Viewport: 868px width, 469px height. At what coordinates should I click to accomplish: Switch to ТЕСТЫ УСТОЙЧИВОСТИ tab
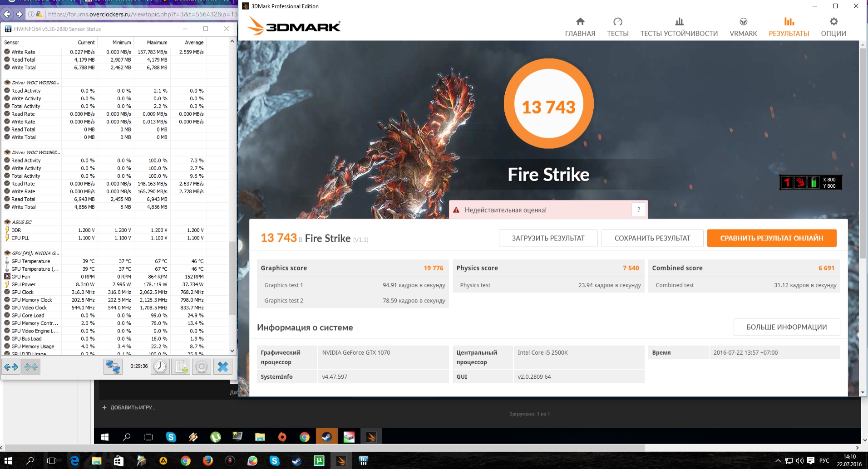(679, 27)
